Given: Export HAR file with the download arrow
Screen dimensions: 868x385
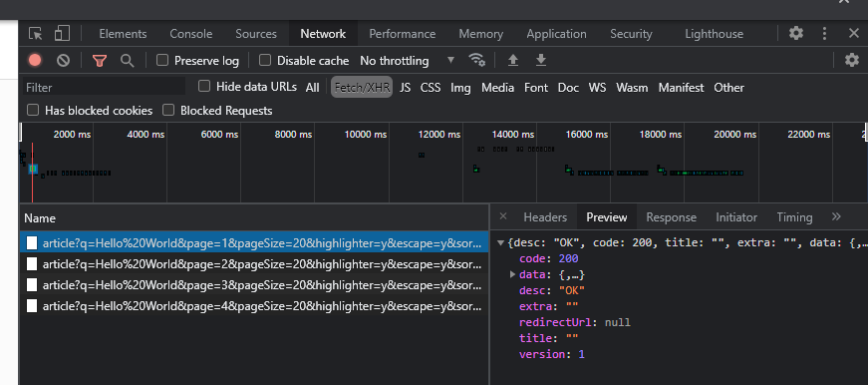Looking at the screenshot, I should point(541,61).
